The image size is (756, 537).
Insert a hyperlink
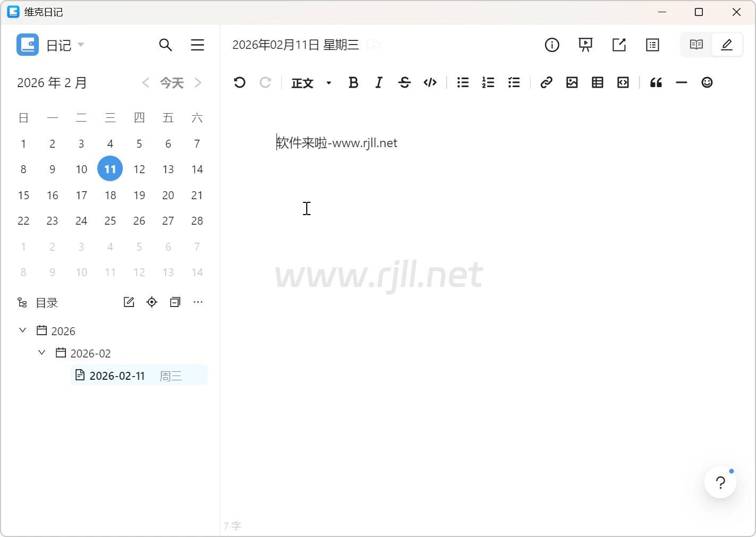click(x=546, y=82)
